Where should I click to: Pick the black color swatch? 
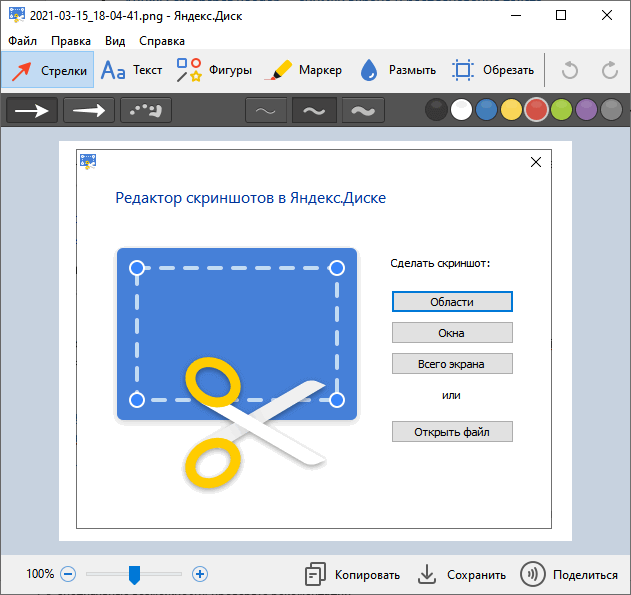436,109
